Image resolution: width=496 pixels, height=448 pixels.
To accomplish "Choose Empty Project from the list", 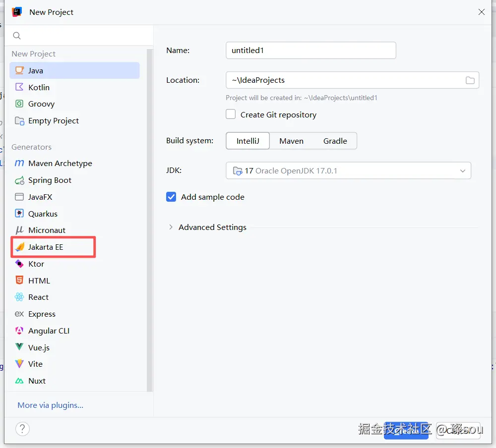I will coord(54,121).
